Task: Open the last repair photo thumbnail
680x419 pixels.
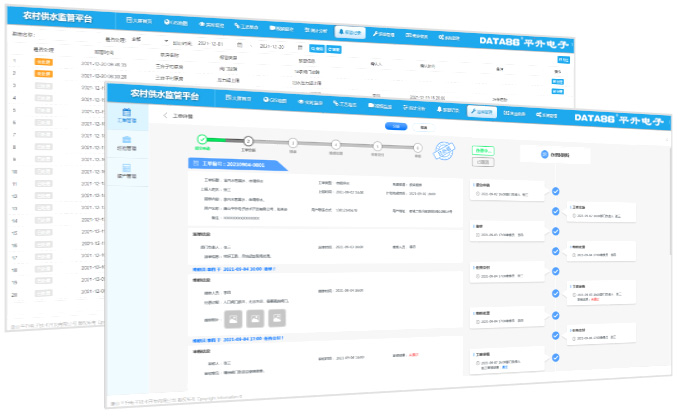Action: (x=277, y=318)
